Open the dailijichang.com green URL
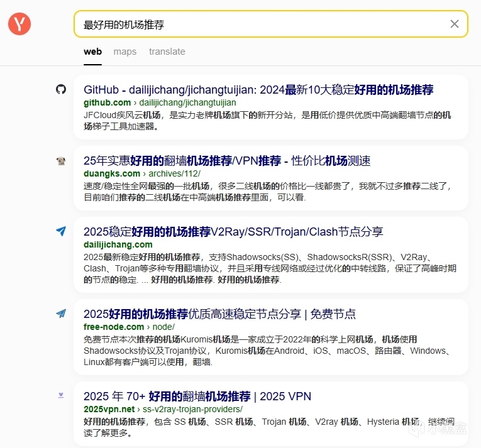Image resolution: width=481 pixels, height=448 pixels. (118, 244)
